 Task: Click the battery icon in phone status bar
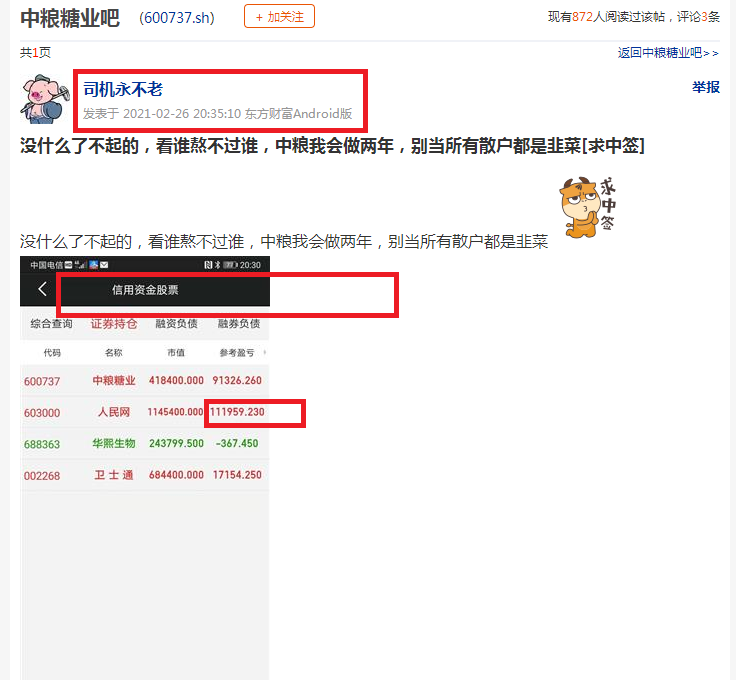tap(230, 265)
